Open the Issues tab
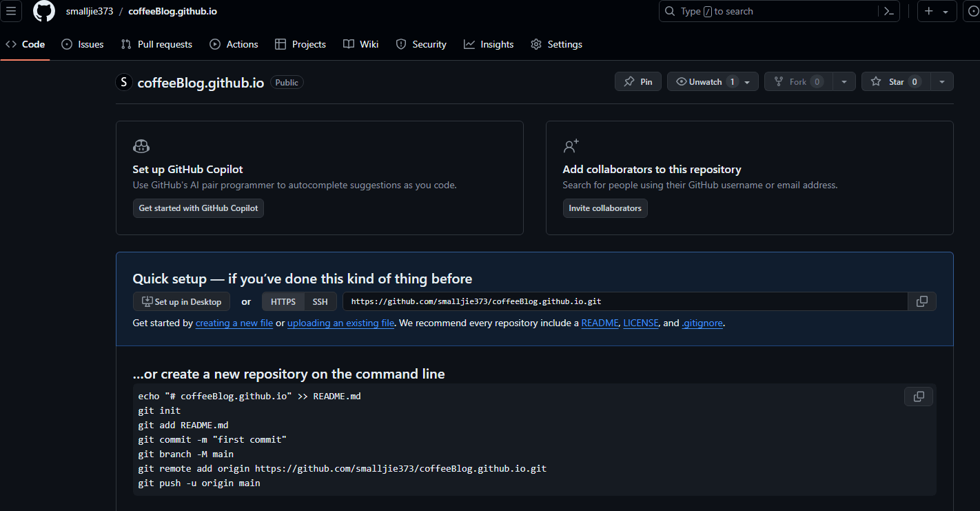 [83, 44]
